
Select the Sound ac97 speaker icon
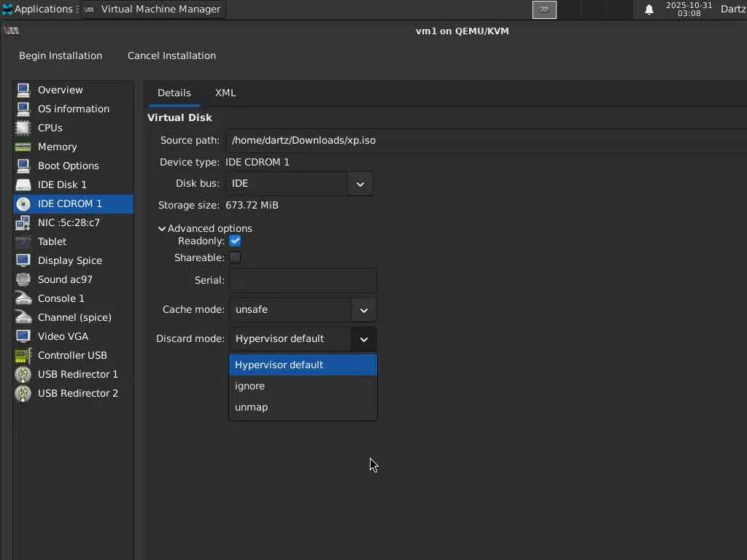tap(23, 279)
